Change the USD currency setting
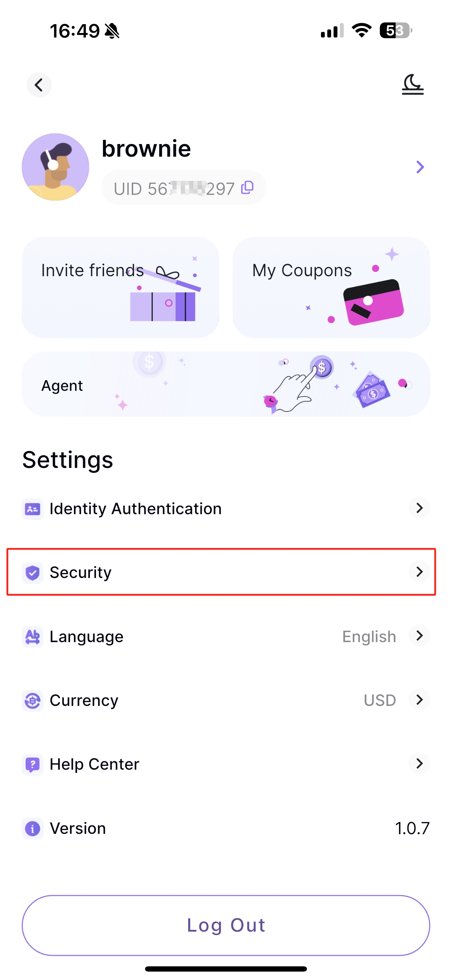This screenshot has height=980, width=452. [380, 700]
